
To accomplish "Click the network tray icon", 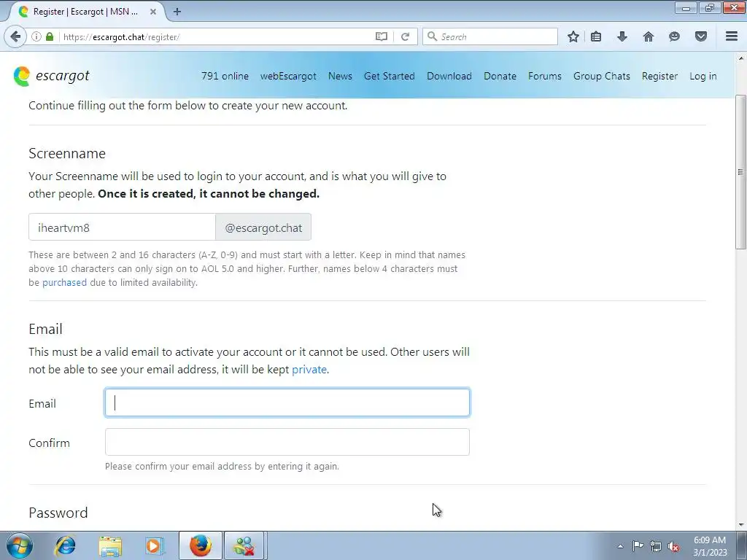I will (x=656, y=546).
